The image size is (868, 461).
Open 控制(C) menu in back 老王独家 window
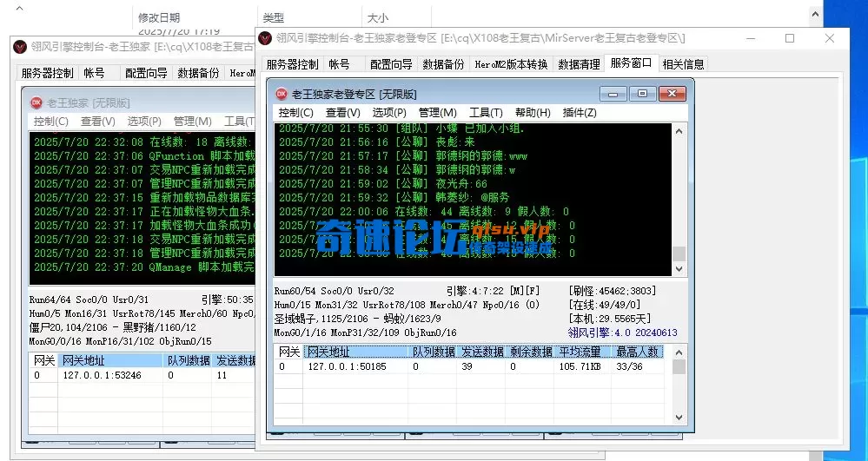tap(51, 122)
